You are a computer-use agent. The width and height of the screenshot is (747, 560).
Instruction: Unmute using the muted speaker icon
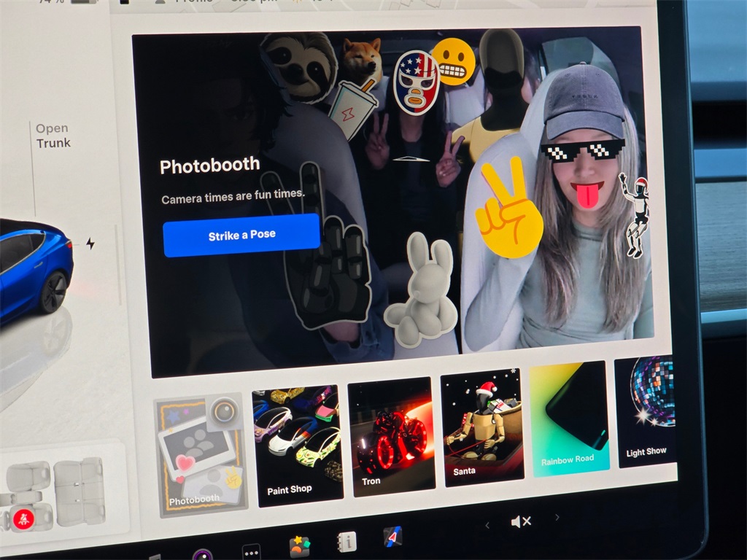(520, 521)
